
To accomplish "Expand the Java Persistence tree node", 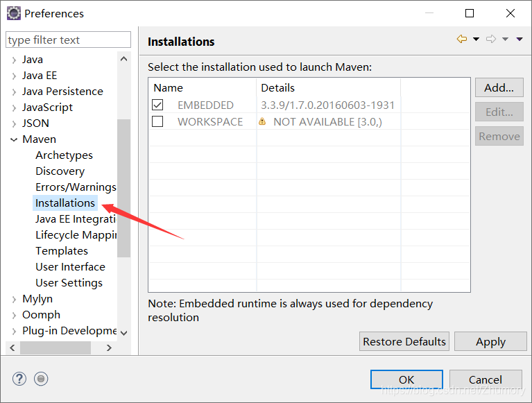I will (14, 92).
